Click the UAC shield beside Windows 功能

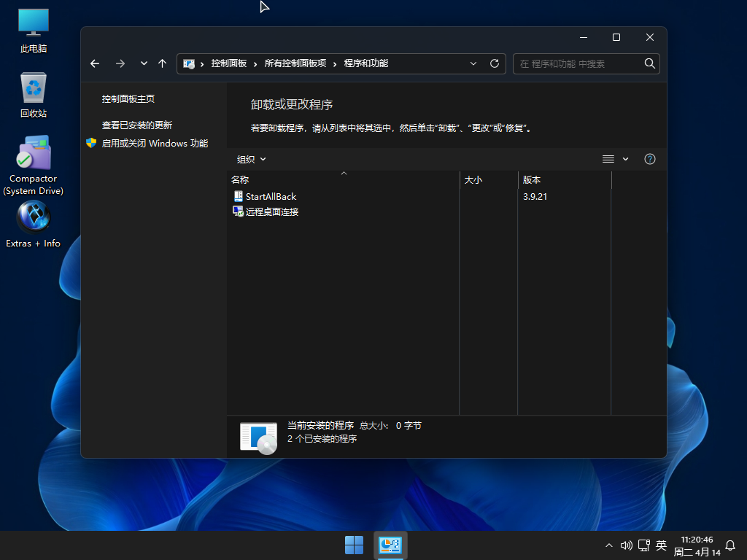tap(90, 144)
